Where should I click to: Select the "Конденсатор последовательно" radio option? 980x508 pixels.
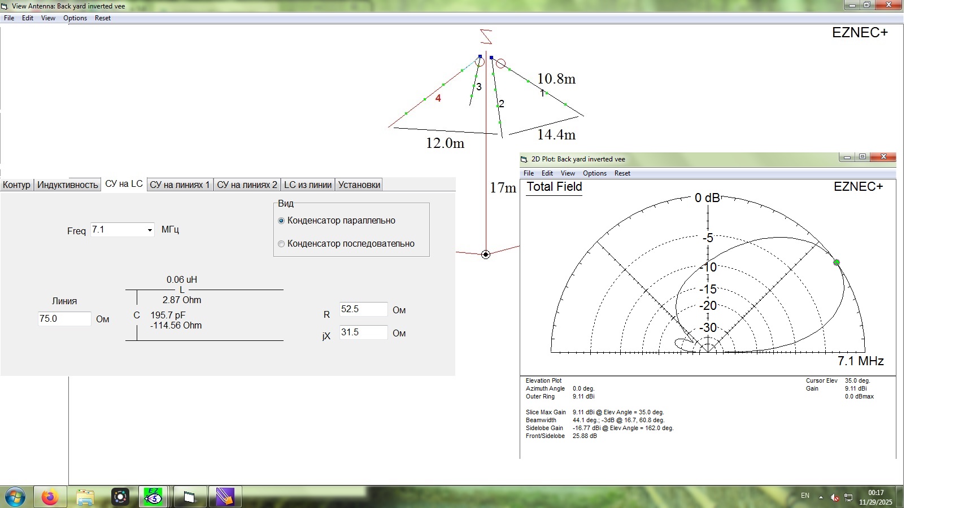[x=281, y=244]
